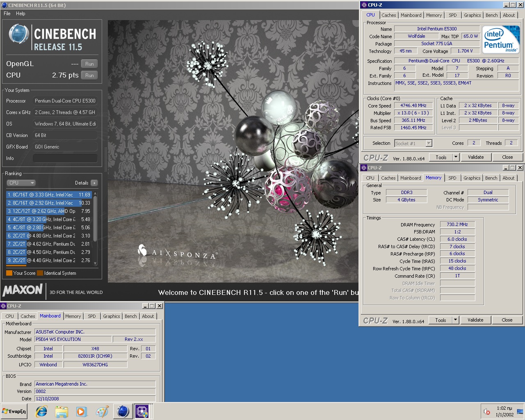Click the Processor field Pentium Dual-Core CPU E5300
Image resolution: width=525 pixels, height=420 pixels.
point(65,100)
